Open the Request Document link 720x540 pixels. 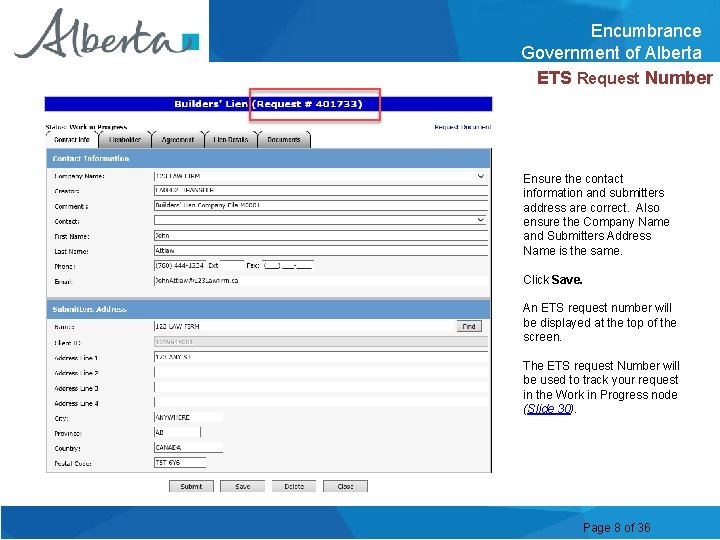tap(462, 127)
